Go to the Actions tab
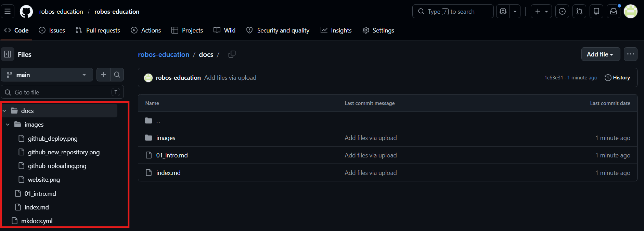Viewport: 644px width, 231px height. [x=146, y=30]
